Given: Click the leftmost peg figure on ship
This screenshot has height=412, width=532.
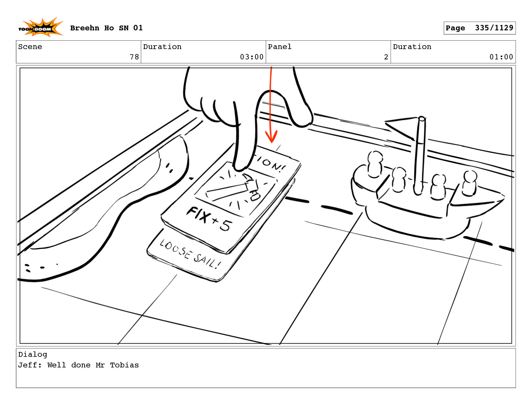Looking at the screenshot, I should pos(375,164).
